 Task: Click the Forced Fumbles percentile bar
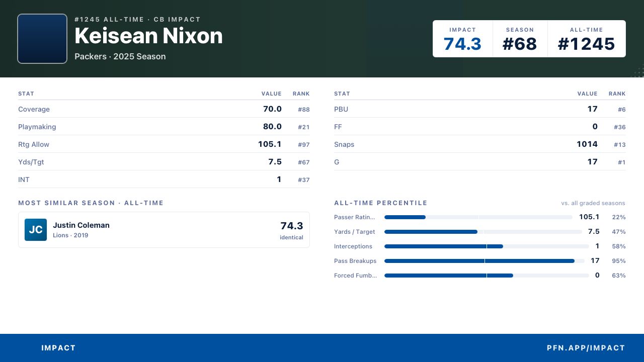[x=487, y=276]
